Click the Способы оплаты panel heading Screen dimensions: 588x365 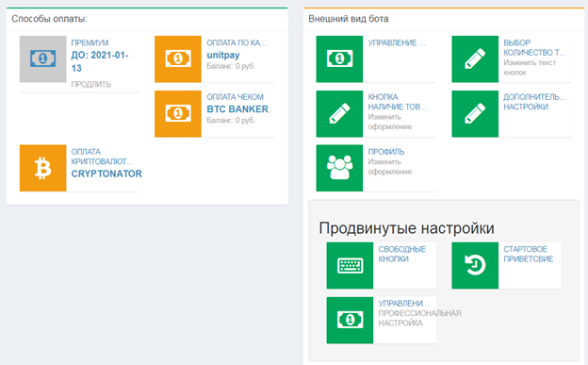[x=49, y=19]
